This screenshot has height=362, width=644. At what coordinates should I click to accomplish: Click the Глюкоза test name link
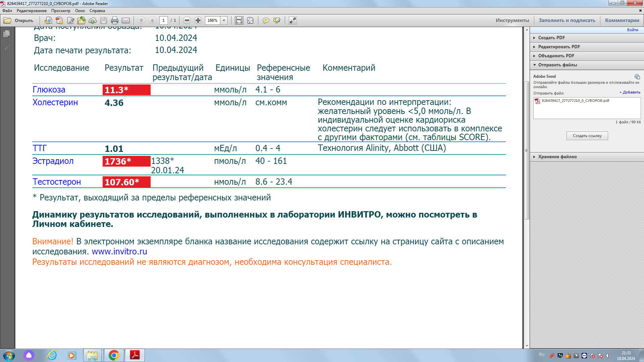coord(49,90)
